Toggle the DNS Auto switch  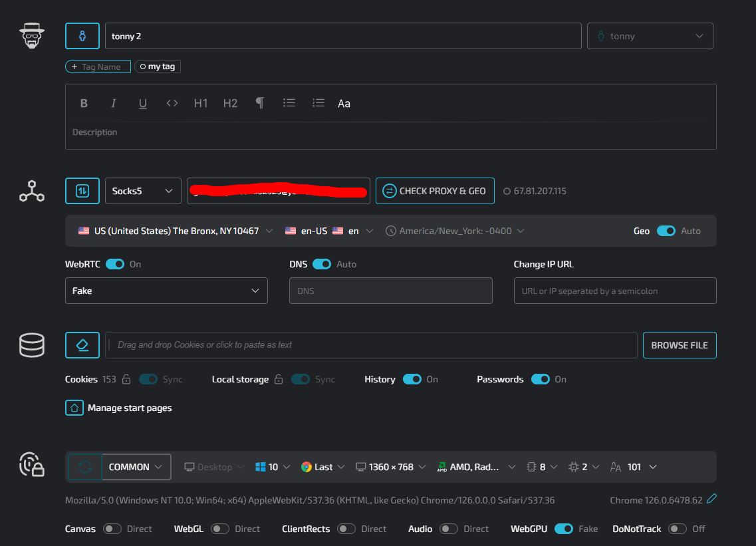(322, 264)
